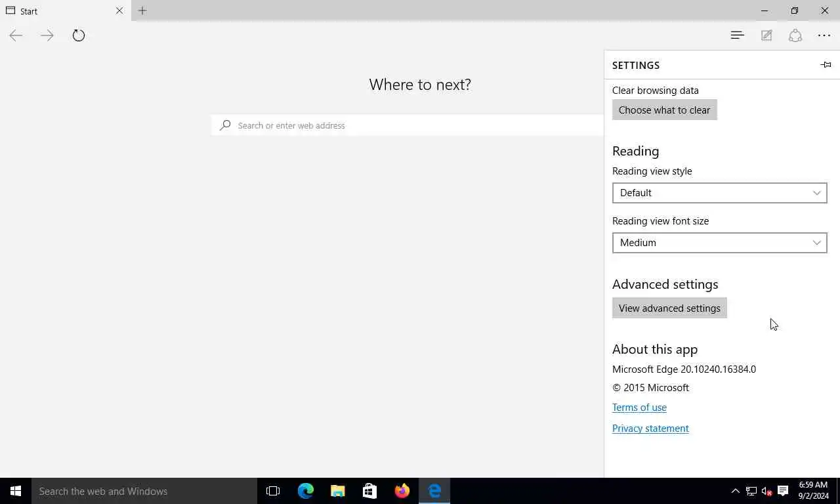Pin the Settings pane
Viewport: 840px width, 504px height.
click(x=826, y=65)
